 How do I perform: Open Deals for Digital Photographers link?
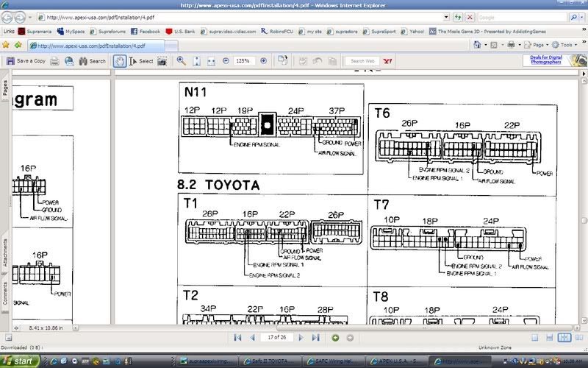(x=546, y=60)
